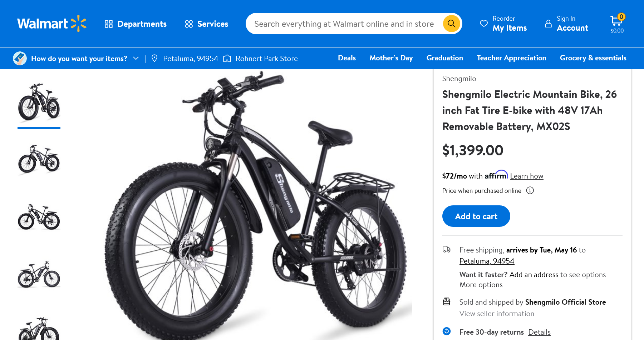644x340 pixels.
Task: Click View seller information link
Action: [x=497, y=314]
